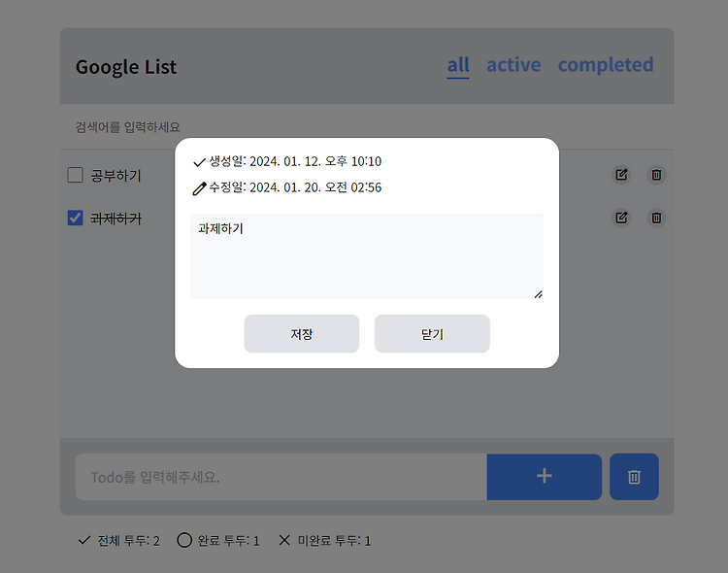Click the trash icon for 과제하기

pyautogui.click(x=656, y=218)
